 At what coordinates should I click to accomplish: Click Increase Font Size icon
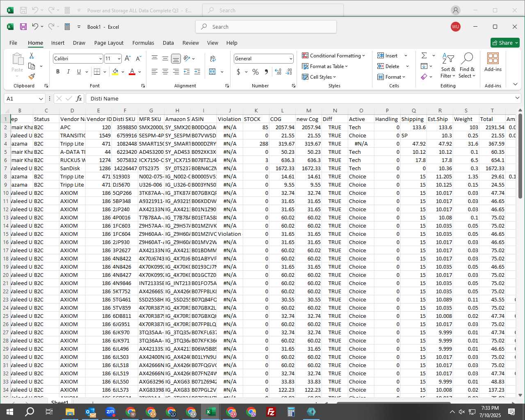click(128, 59)
